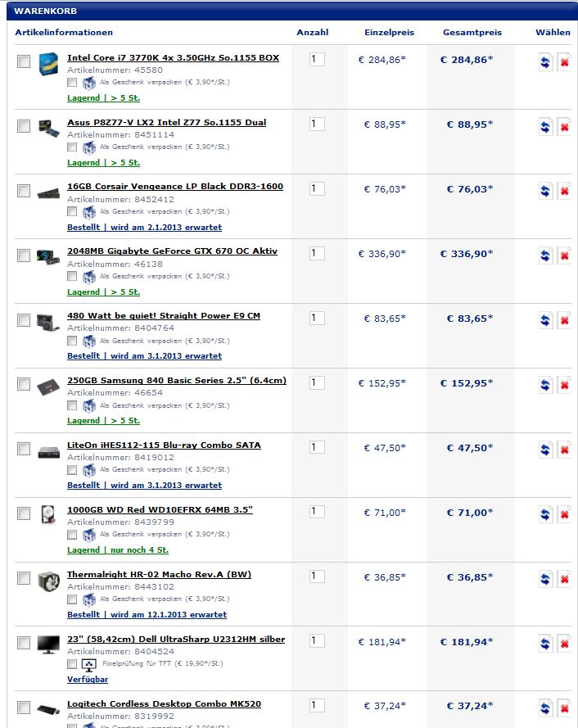Screen dimensions: 578x728
Task: Open Logitech Cordless Desktop Combo MK520 link
Action: click(164, 704)
